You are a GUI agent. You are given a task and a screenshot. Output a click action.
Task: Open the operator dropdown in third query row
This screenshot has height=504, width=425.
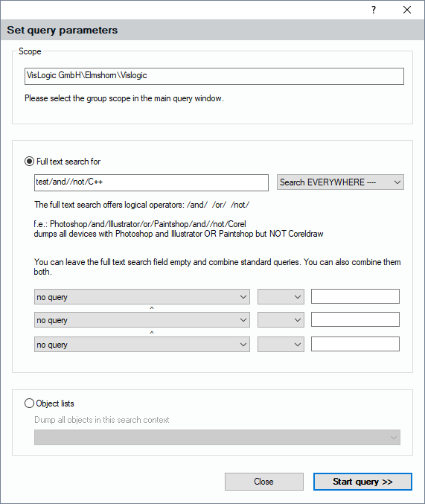click(281, 344)
